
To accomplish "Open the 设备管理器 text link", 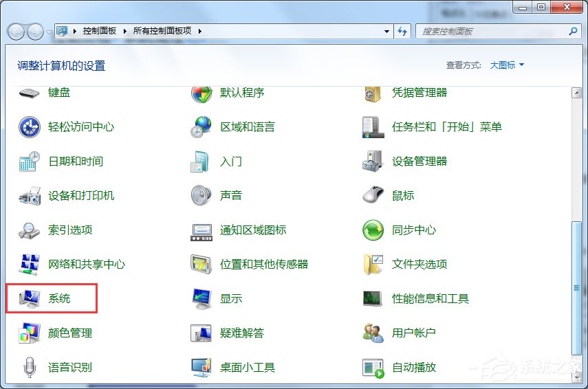I will tap(420, 162).
